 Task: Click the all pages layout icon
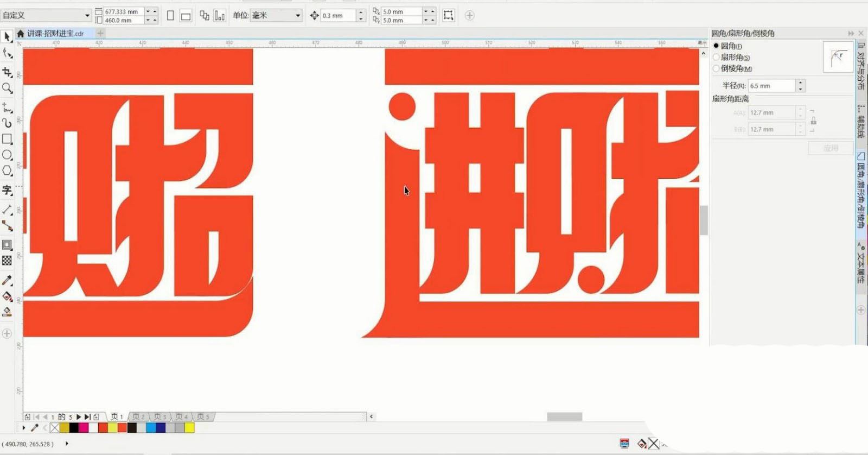(x=205, y=16)
